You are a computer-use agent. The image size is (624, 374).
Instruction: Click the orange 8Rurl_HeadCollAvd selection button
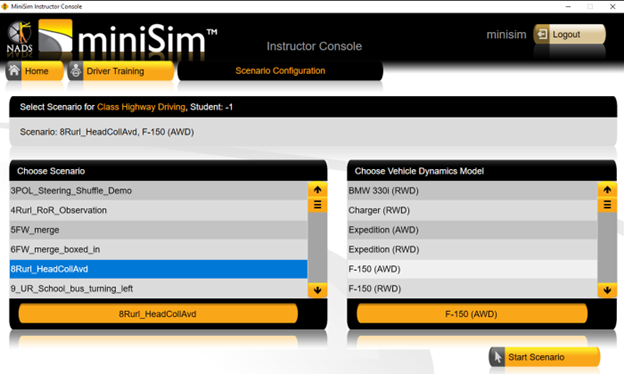point(158,314)
